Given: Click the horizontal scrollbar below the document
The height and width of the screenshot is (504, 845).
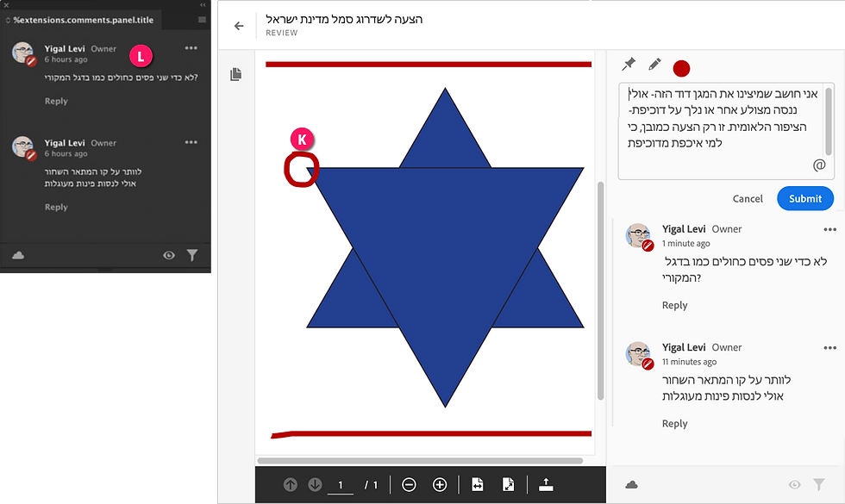Looking at the screenshot, I should pyautogui.click(x=421, y=461).
